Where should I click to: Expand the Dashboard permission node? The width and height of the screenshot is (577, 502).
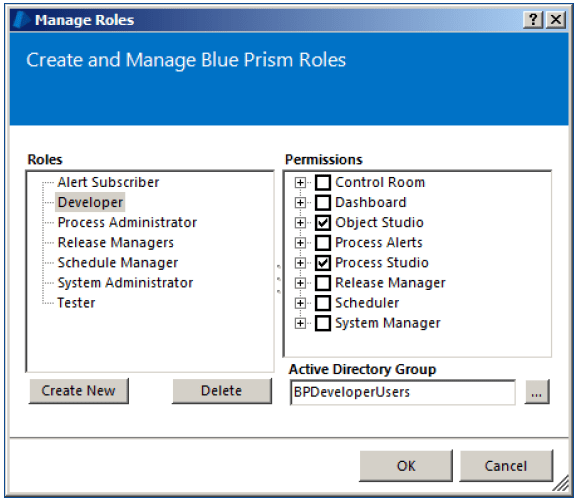coord(300,202)
